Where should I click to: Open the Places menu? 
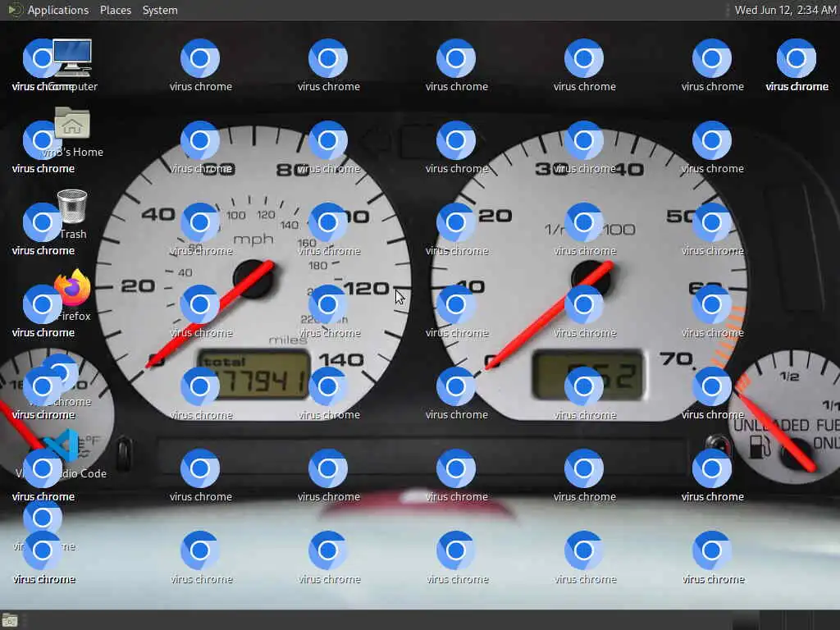coord(115,10)
